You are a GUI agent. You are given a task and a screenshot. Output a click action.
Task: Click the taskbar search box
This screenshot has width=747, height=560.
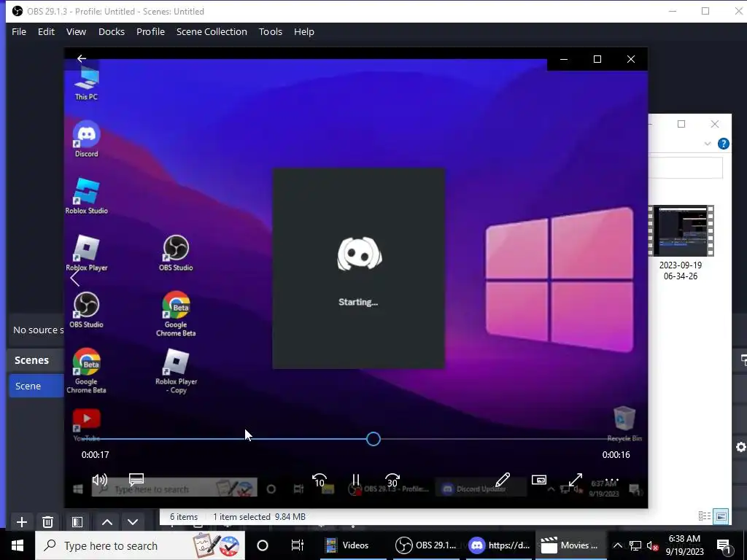(140, 545)
